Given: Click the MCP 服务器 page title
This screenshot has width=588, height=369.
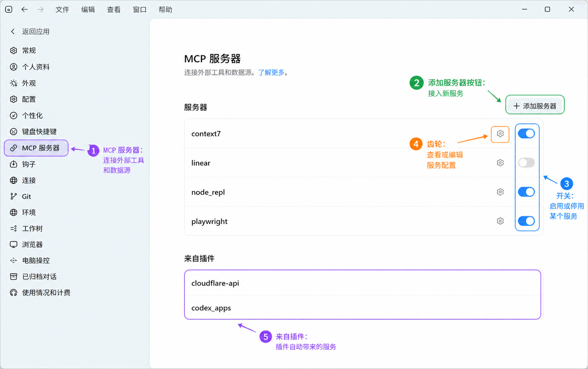Looking at the screenshot, I should pos(213,59).
